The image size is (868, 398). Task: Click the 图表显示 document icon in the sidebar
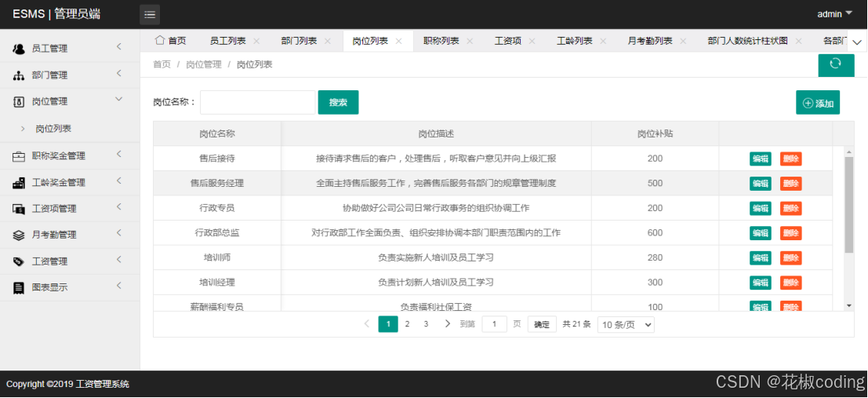pos(19,287)
